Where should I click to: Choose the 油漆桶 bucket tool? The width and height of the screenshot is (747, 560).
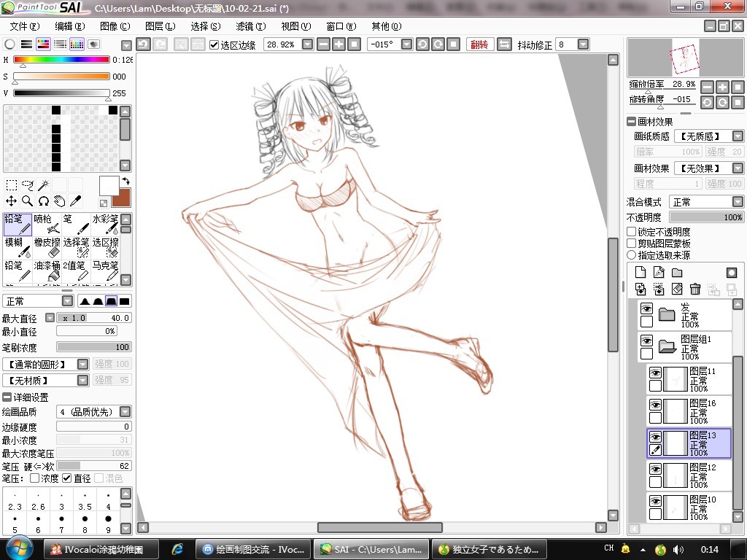point(47,271)
